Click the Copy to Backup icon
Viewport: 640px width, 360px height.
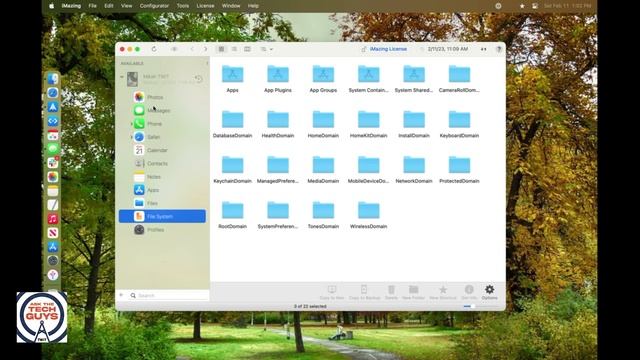coord(364,290)
